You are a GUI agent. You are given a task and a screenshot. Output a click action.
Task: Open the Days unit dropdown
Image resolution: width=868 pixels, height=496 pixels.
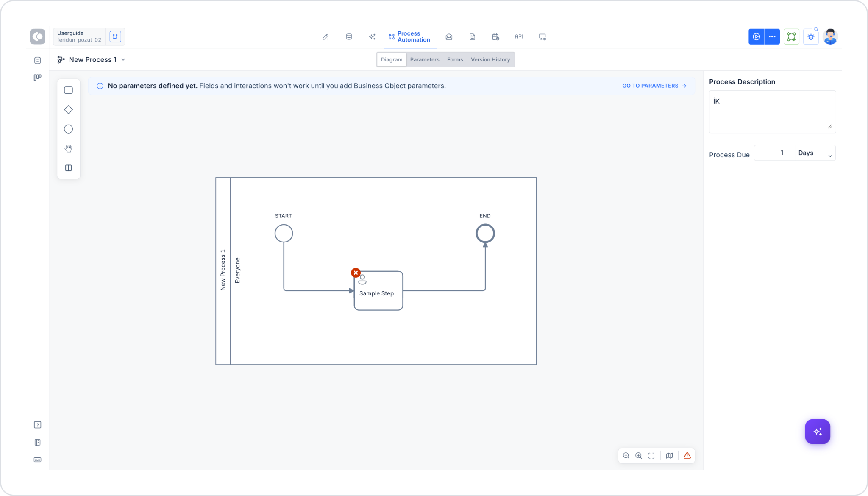click(815, 153)
